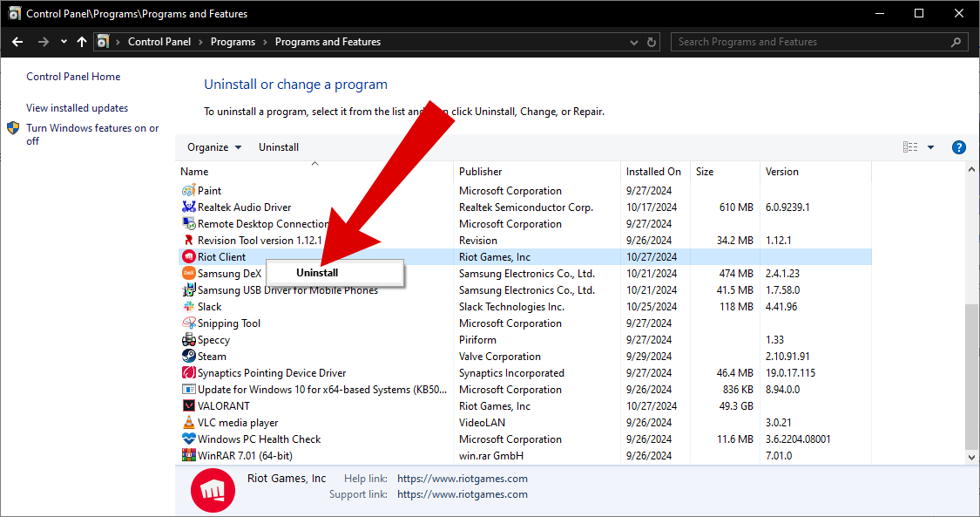Change the view with the view icon
This screenshot has width=980, height=517.
click(910, 147)
